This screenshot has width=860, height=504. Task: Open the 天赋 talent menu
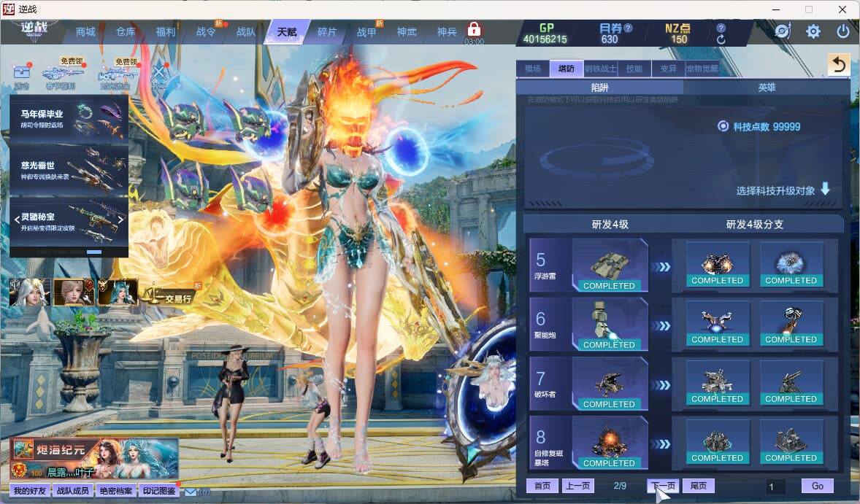[x=286, y=32]
